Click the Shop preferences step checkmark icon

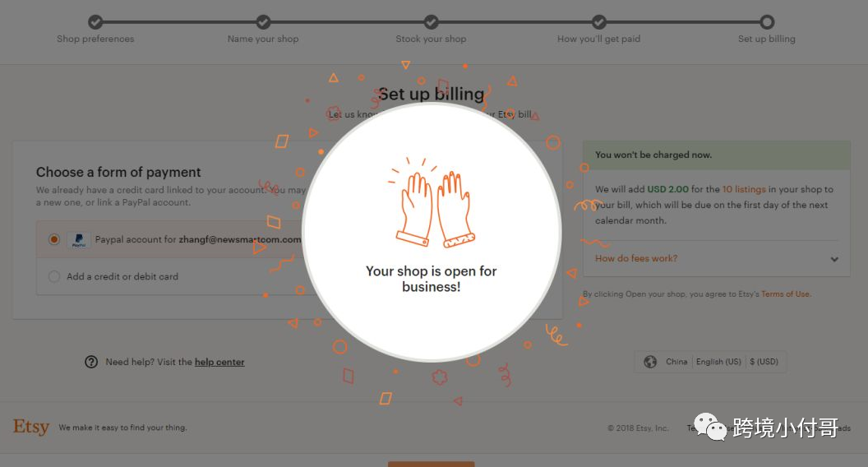point(95,22)
